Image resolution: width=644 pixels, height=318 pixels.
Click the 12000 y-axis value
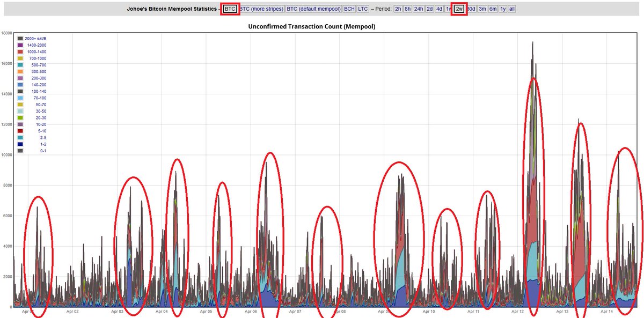tap(5, 124)
